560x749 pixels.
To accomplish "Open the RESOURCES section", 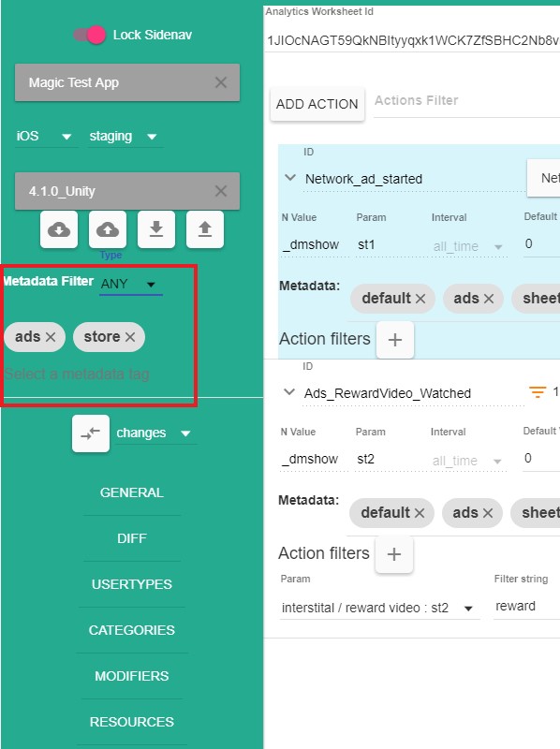I will click(x=132, y=722).
